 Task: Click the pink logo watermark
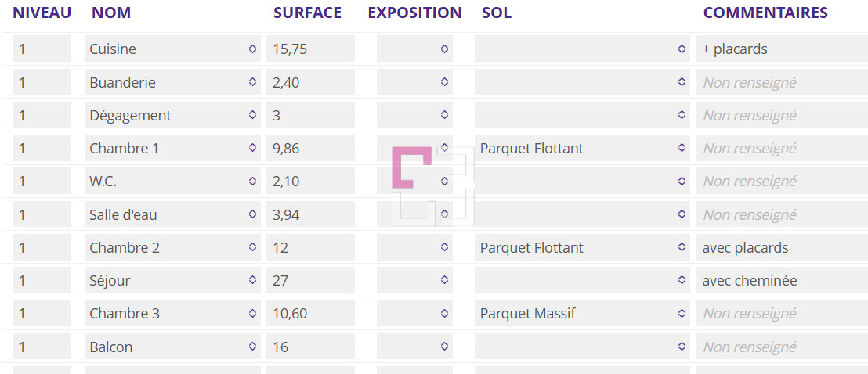click(x=411, y=167)
